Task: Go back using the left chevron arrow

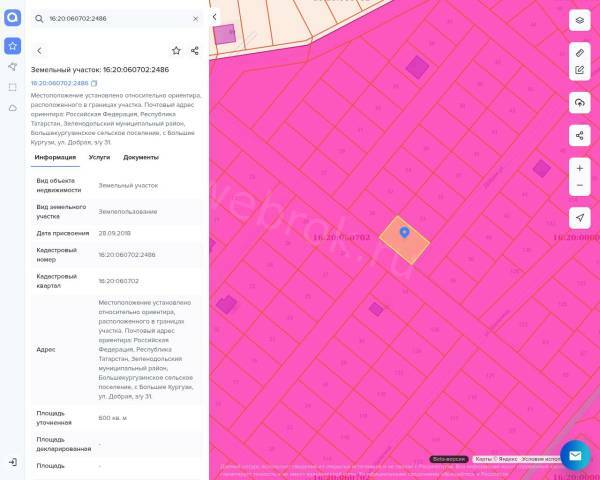Action: click(39, 50)
